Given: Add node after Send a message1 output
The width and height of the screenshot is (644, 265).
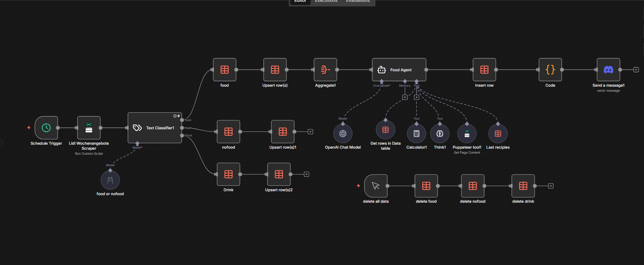Looking at the screenshot, I should click(x=636, y=70).
